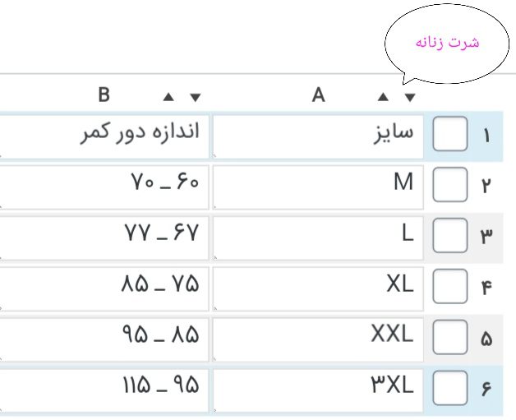
Task: Tick the checkbox for row ۱
Action: click(449, 135)
